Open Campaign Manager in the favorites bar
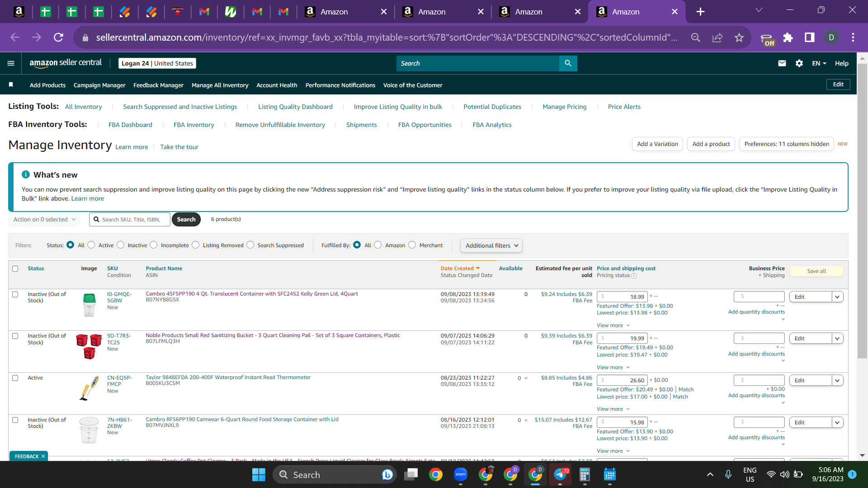This screenshot has width=868, height=488. [x=99, y=85]
